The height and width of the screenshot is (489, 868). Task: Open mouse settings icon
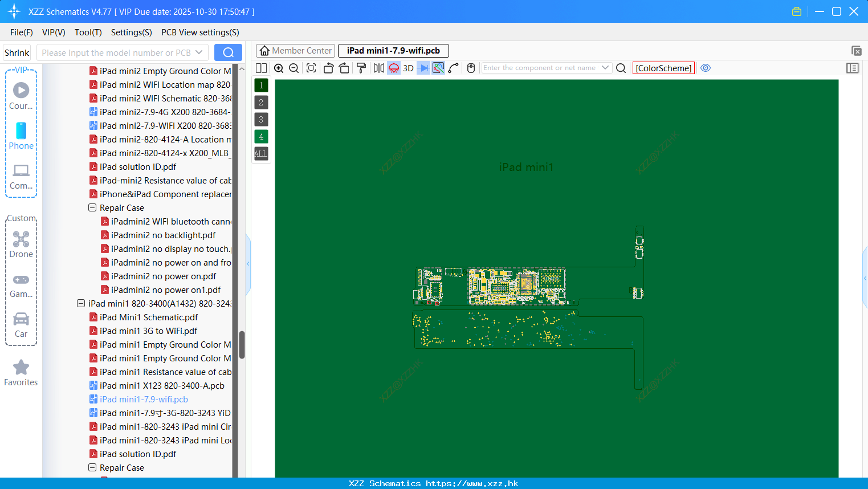[x=471, y=68]
